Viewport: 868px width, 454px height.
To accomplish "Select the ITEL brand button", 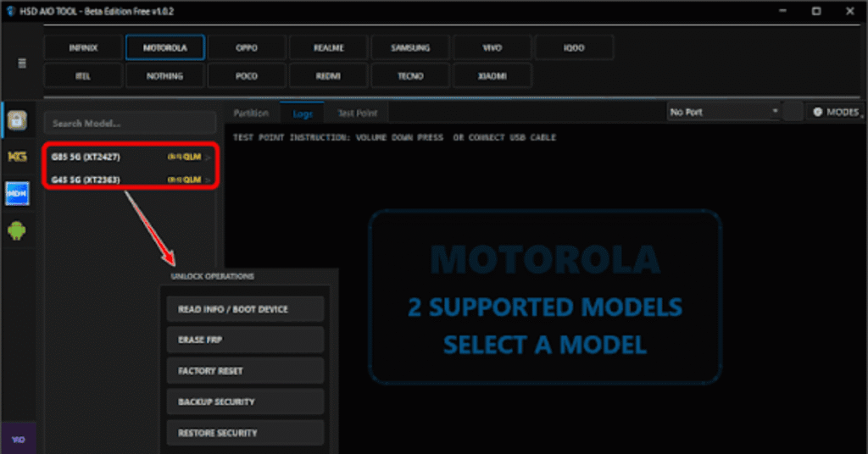I will [x=83, y=75].
